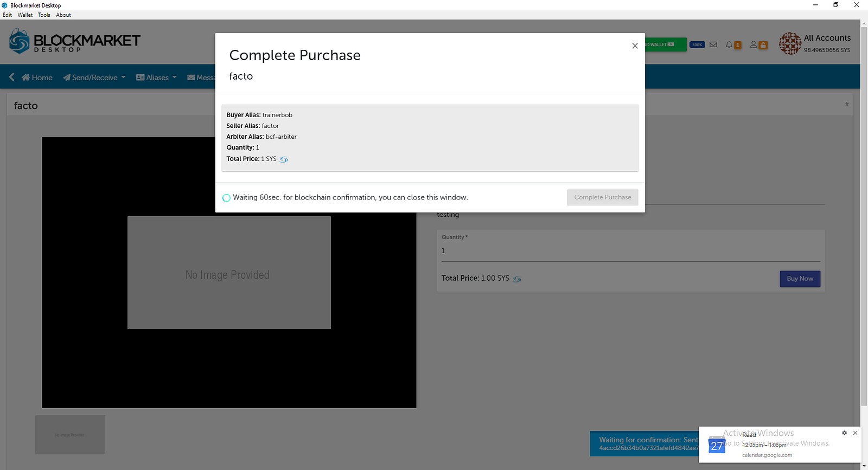Click the All Accounts label
The width and height of the screenshot is (868, 470).
point(827,38)
